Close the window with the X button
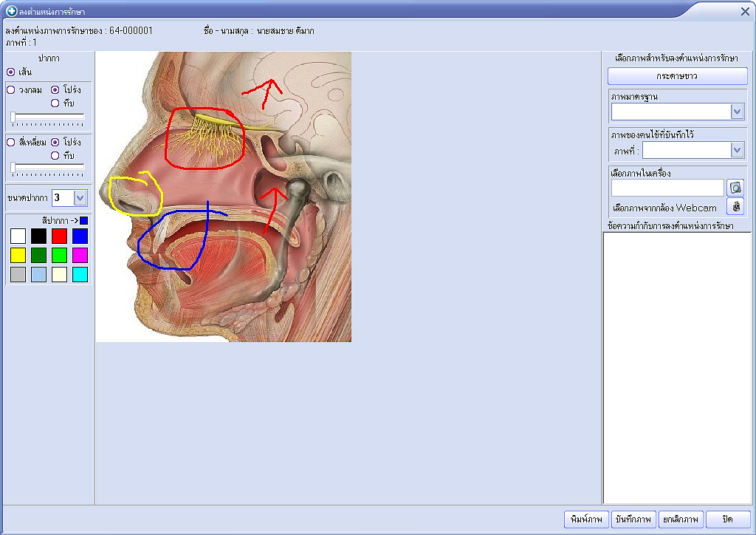Screen dimensions: 756x535 click(x=745, y=12)
